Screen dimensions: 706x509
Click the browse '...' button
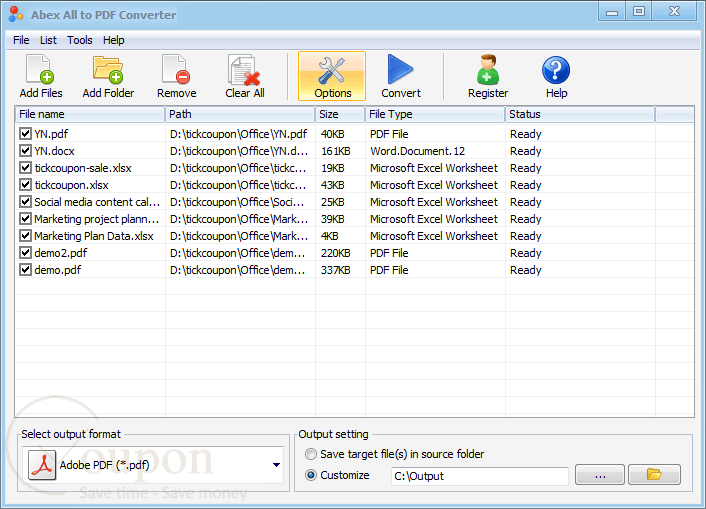600,475
